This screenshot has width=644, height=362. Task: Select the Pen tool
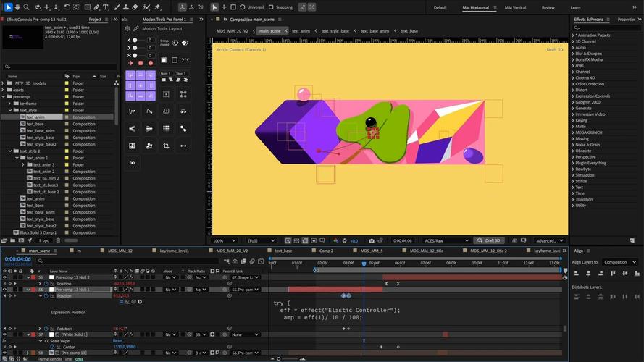click(x=96, y=7)
